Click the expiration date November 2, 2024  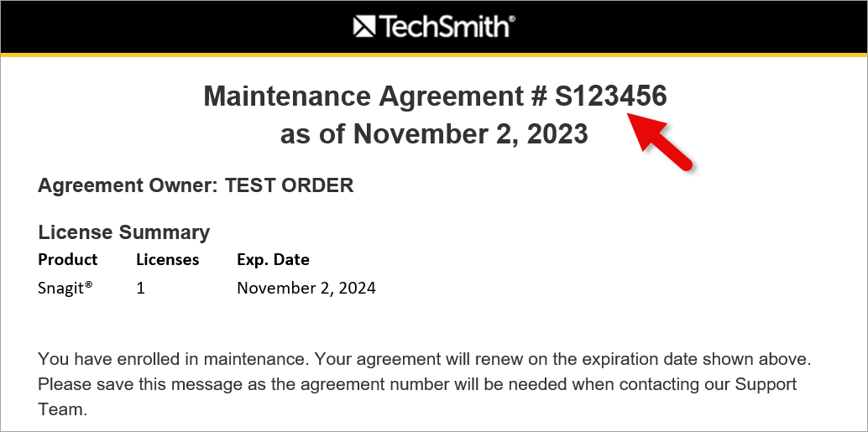306,288
